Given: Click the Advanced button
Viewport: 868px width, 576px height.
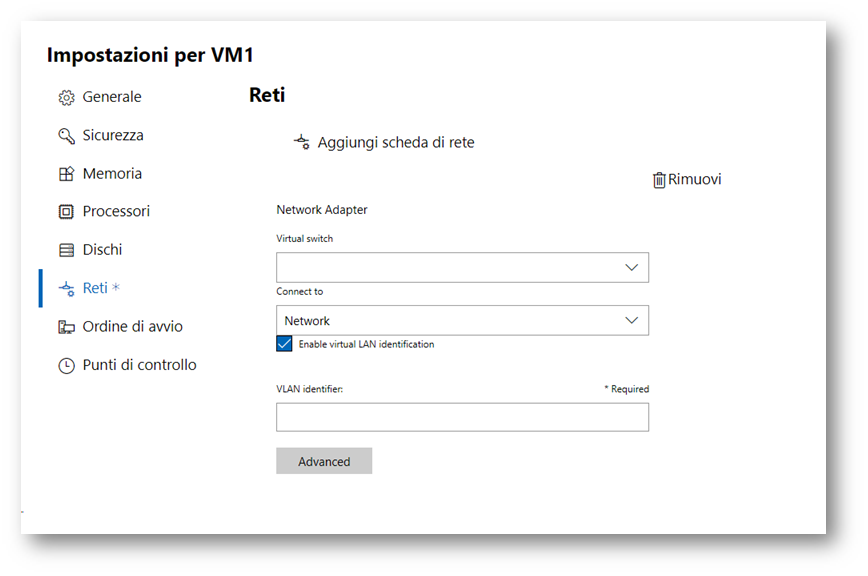Looking at the screenshot, I should click(324, 461).
